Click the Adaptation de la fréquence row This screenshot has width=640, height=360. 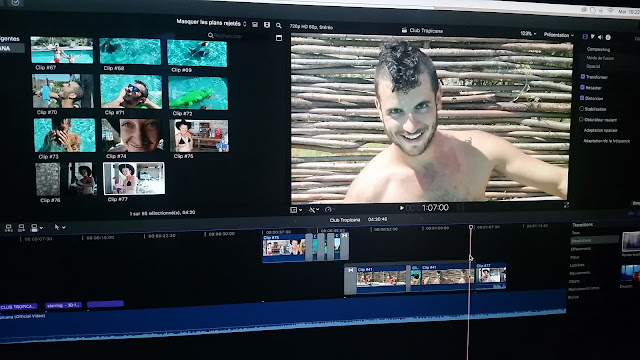[607, 141]
